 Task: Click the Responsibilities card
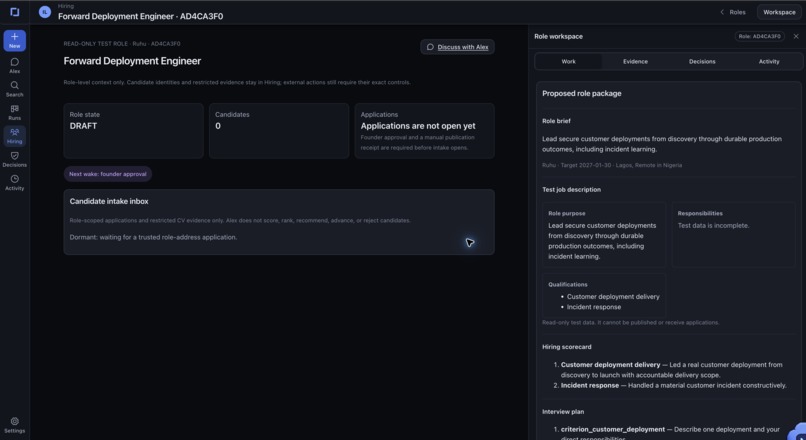point(734,234)
